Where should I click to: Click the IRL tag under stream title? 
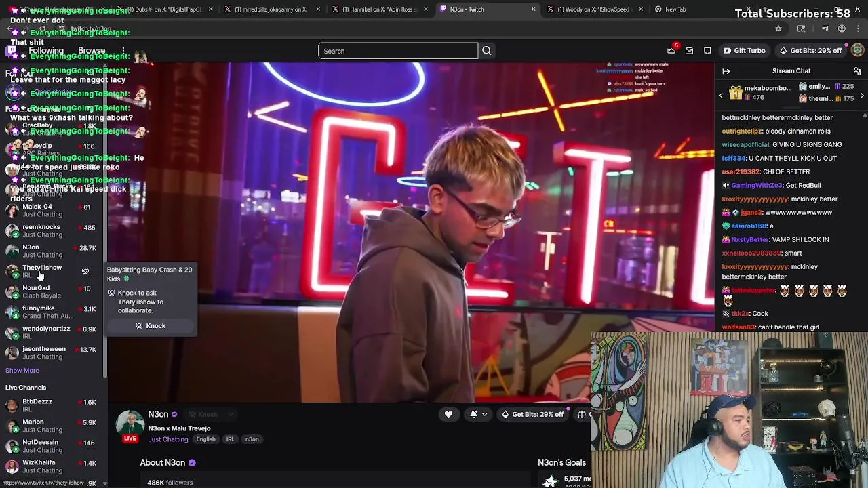pyautogui.click(x=231, y=439)
